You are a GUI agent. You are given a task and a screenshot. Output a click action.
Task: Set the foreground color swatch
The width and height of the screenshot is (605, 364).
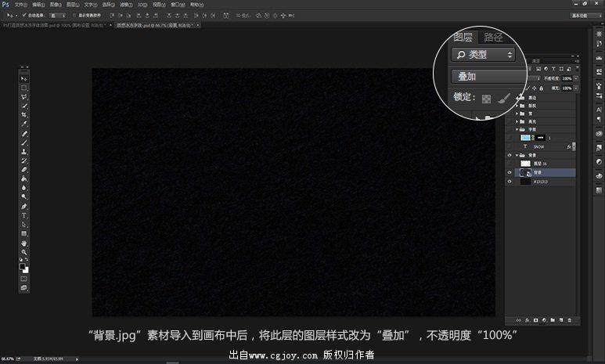[23, 267]
